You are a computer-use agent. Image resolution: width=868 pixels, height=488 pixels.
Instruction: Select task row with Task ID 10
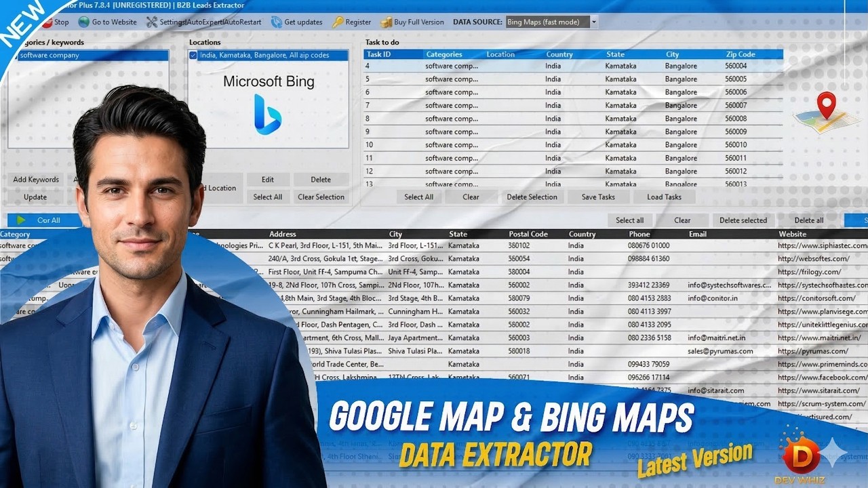pos(573,145)
